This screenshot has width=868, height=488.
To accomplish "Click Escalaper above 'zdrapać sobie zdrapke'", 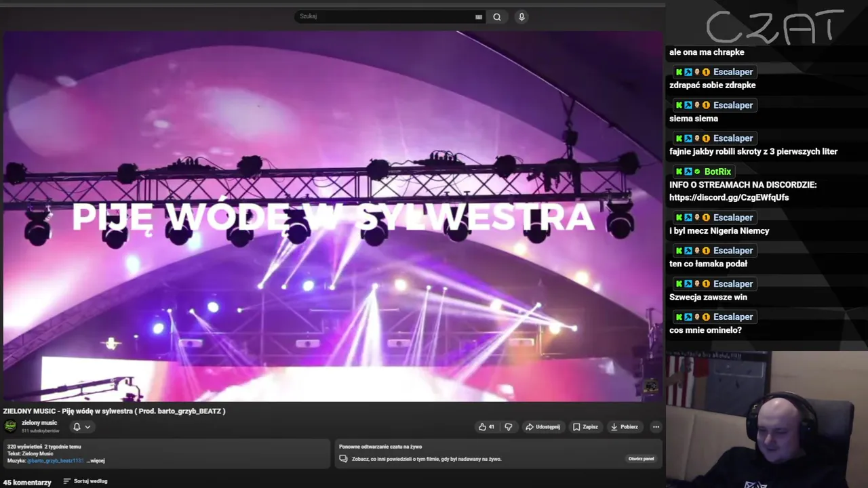I will (x=733, y=72).
